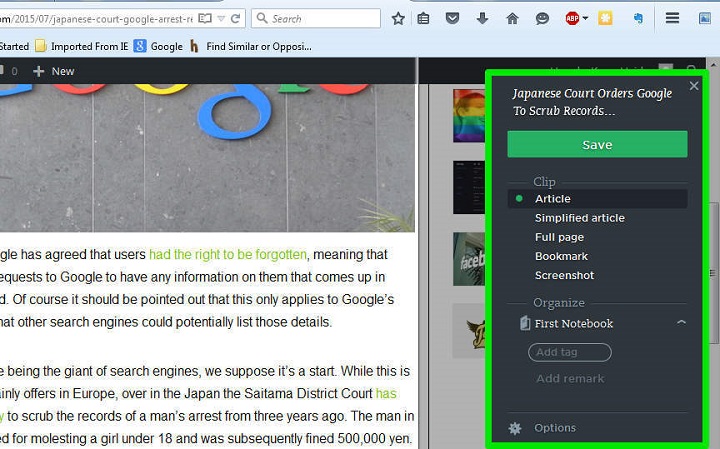This screenshot has height=449, width=720.
Task: Bookmark this page with the star icon
Action: point(398,19)
